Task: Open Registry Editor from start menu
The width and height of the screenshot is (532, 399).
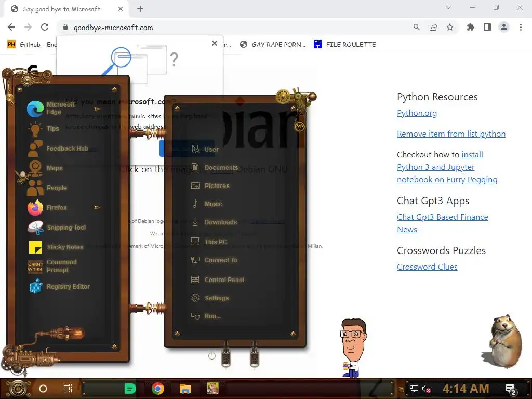Action: (x=59, y=287)
